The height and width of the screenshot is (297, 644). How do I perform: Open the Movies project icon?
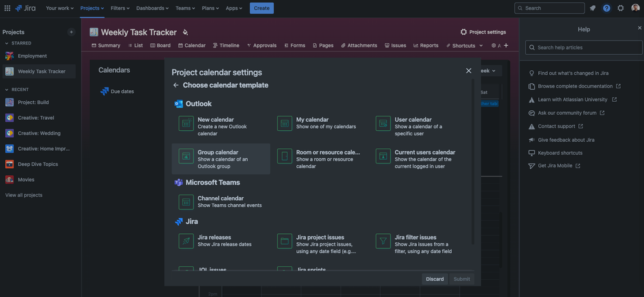(10, 180)
